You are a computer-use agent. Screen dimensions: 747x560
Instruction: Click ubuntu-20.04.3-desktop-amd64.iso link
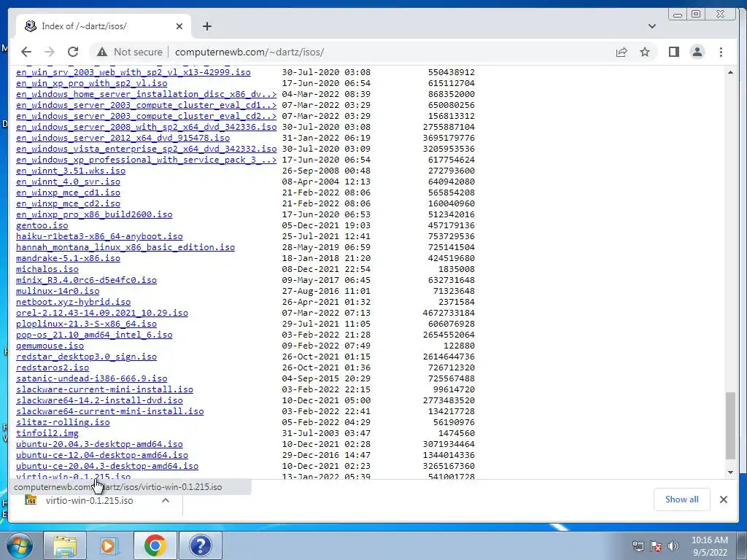(x=99, y=444)
